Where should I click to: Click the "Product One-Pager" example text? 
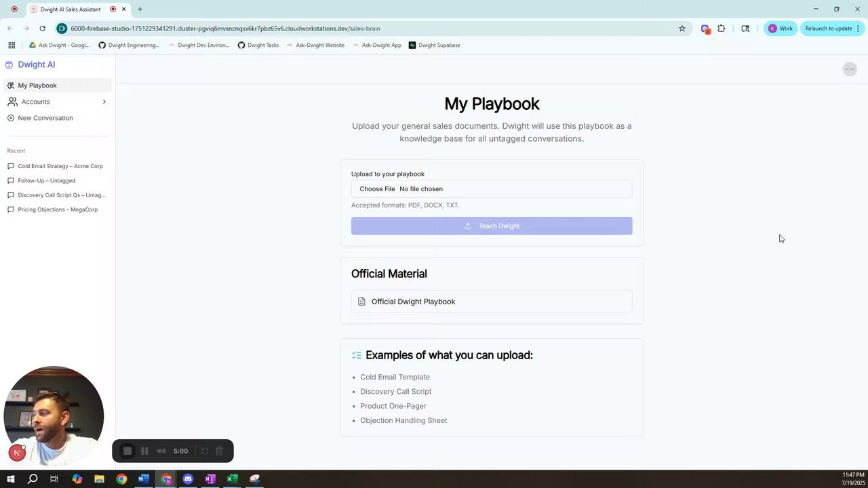click(393, 406)
